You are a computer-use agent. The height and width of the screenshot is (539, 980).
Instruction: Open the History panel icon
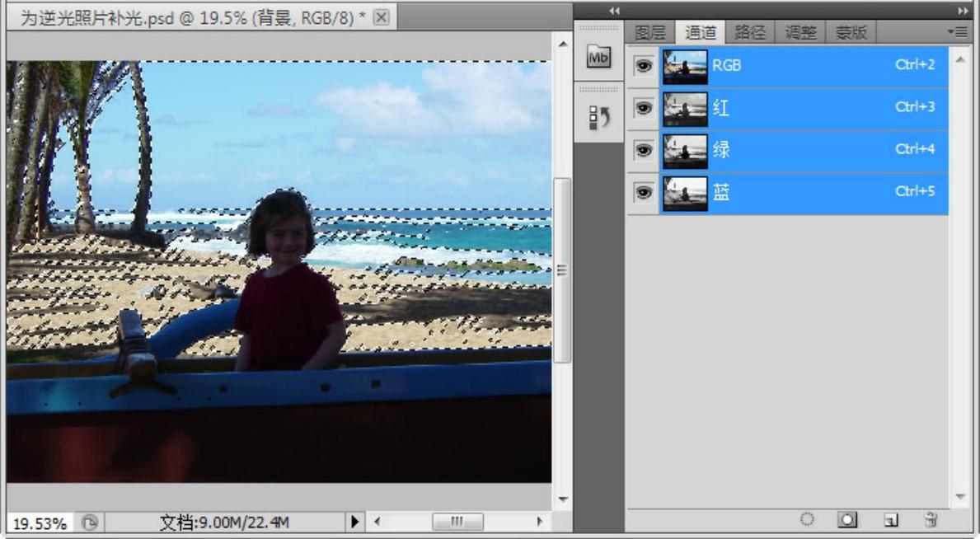pos(598,118)
